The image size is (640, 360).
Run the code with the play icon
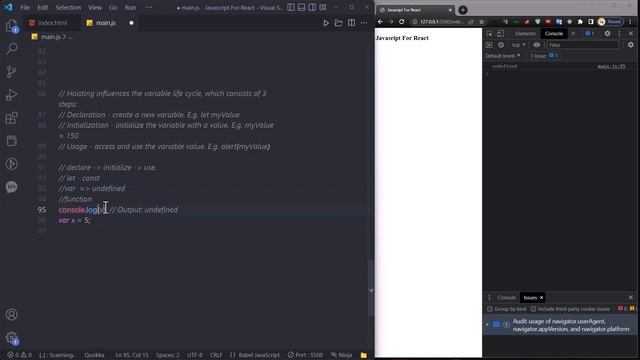point(326,23)
